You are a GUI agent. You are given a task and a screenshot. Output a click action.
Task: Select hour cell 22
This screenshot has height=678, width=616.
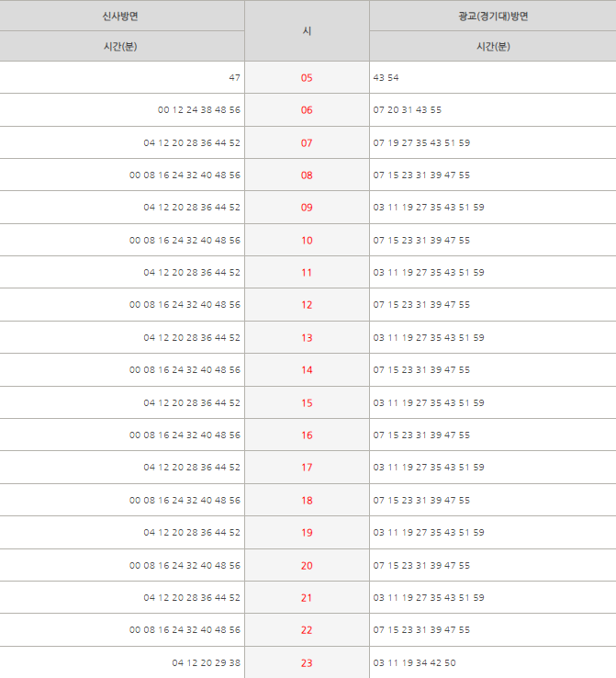(x=307, y=629)
